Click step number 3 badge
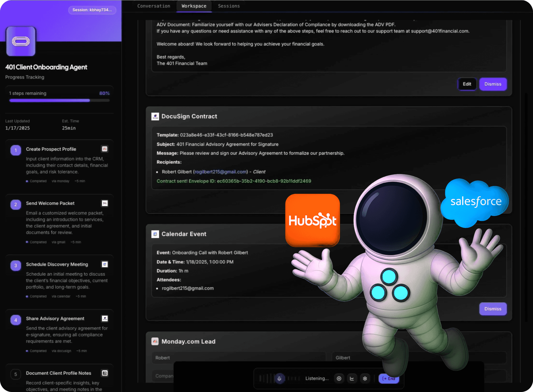Image resolution: width=533 pixels, height=392 pixels. (x=16, y=265)
